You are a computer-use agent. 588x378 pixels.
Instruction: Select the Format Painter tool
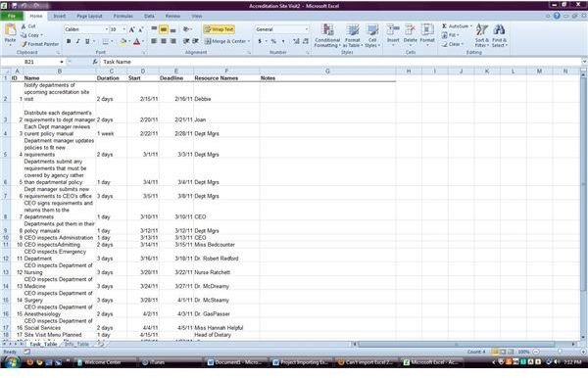pyautogui.click(x=40, y=44)
